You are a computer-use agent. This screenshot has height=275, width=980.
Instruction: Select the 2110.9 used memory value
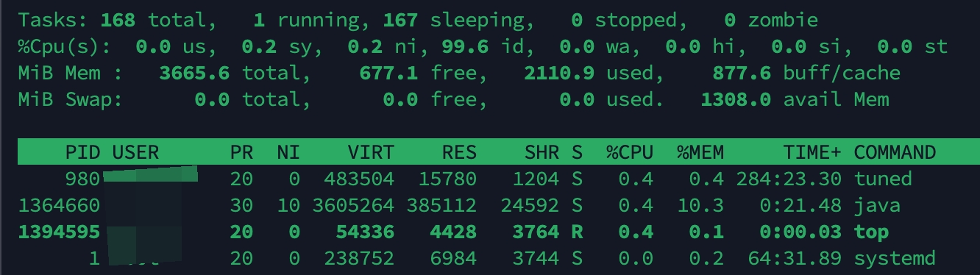559,73
